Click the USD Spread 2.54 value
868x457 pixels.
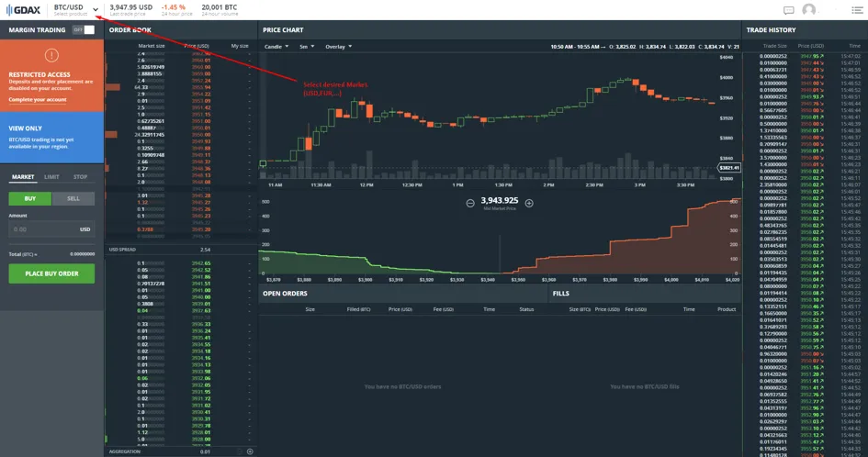click(x=205, y=250)
